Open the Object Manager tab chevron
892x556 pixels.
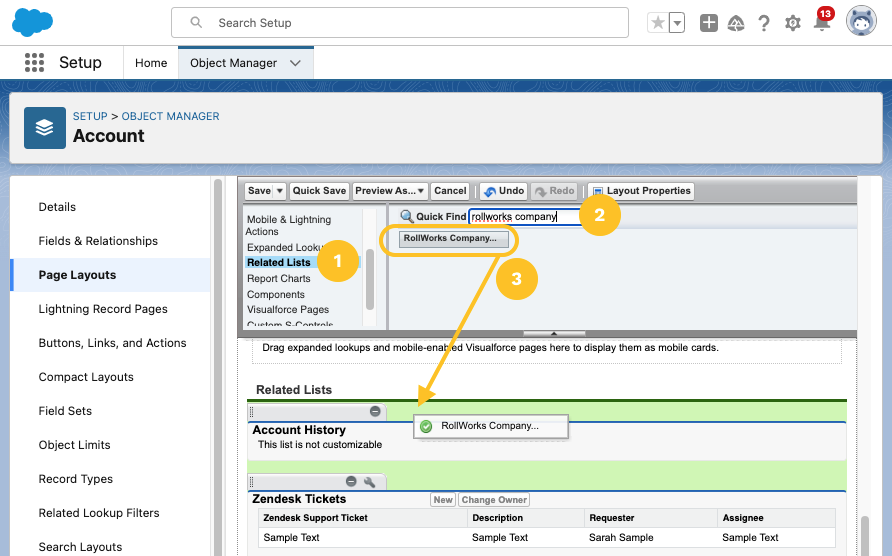click(295, 63)
